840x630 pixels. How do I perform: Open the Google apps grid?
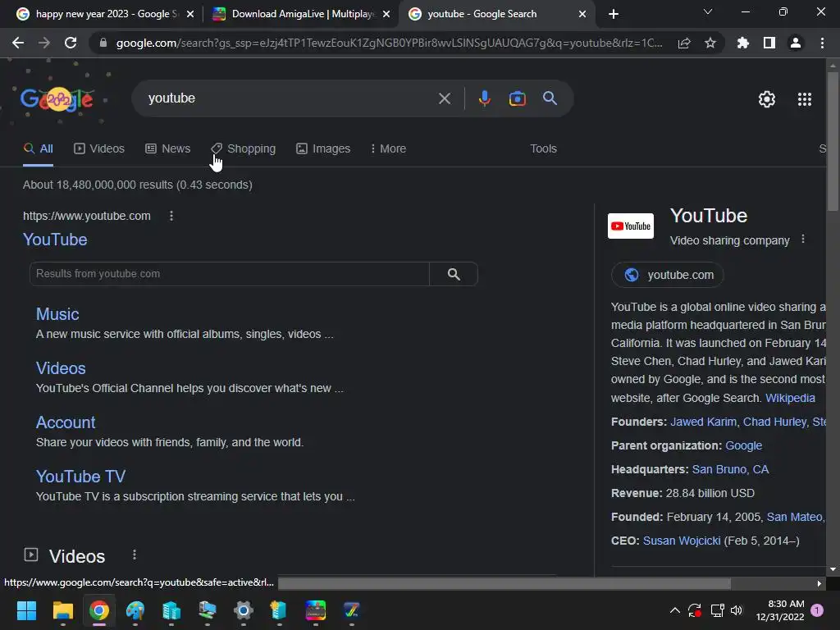pyautogui.click(x=805, y=99)
